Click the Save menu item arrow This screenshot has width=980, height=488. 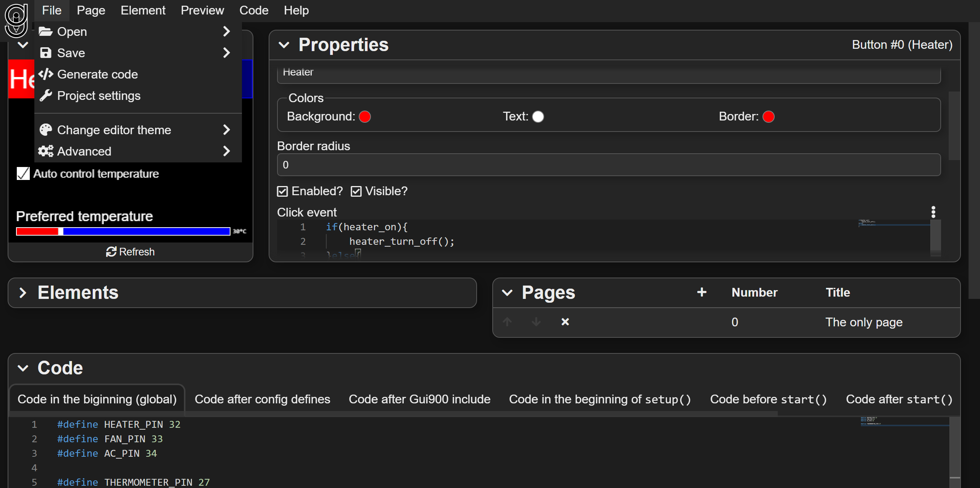point(226,53)
